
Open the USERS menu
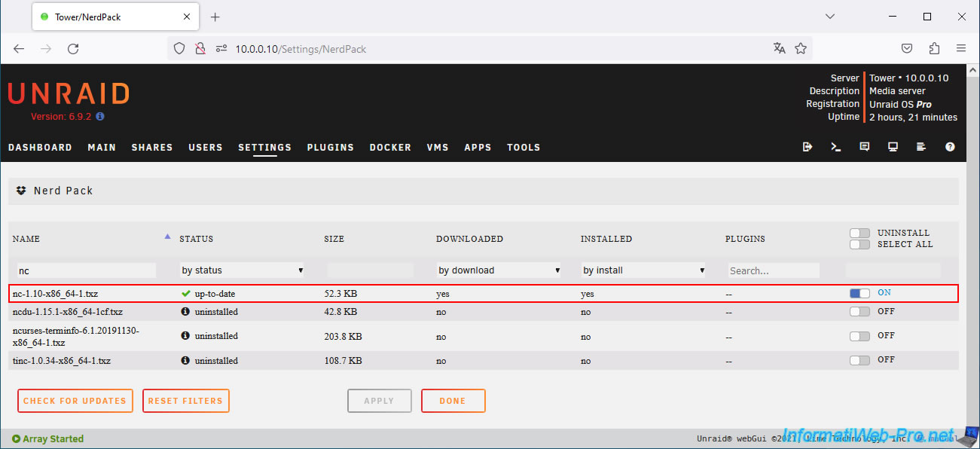pyautogui.click(x=206, y=148)
